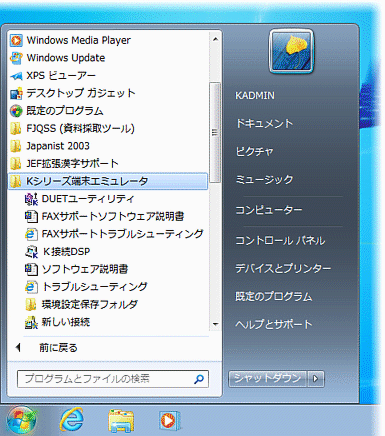
Task: Open the トラブルシューティング label
Action: click(x=95, y=287)
